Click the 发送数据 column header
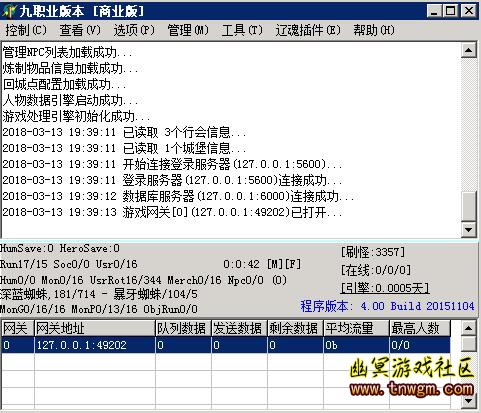 pyautogui.click(x=239, y=328)
